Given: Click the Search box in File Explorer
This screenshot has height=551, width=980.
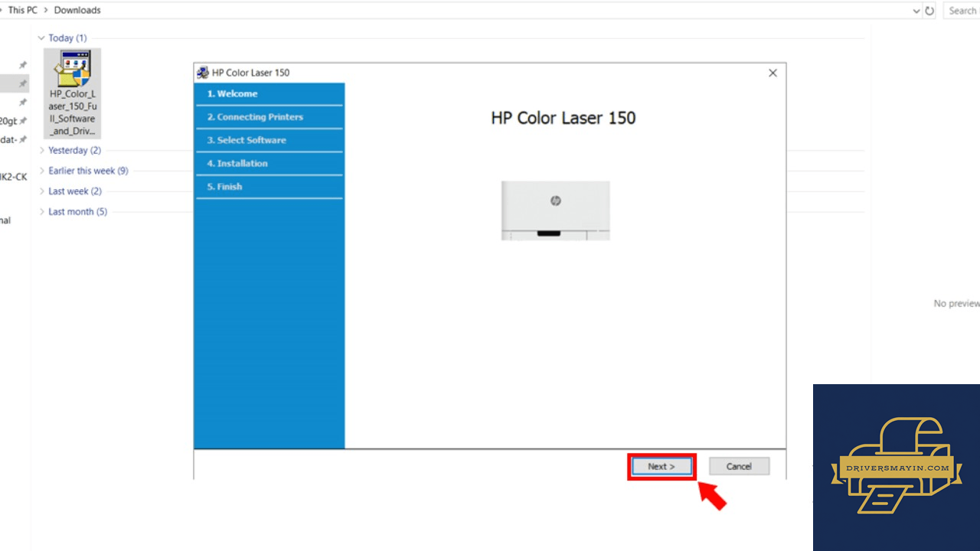Looking at the screenshot, I should (x=962, y=11).
